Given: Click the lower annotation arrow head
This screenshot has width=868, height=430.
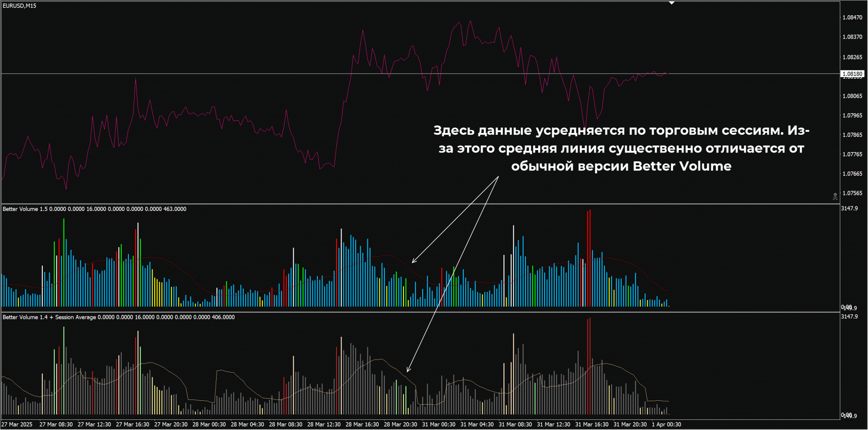Looking at the screenshot, I should tap(408, 370).
